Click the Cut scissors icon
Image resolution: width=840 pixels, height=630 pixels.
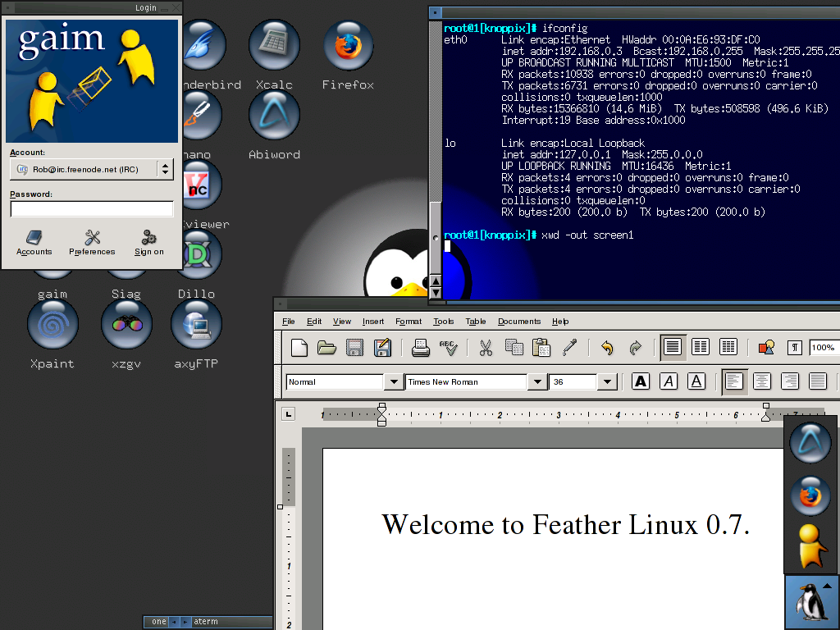point(486,347)
